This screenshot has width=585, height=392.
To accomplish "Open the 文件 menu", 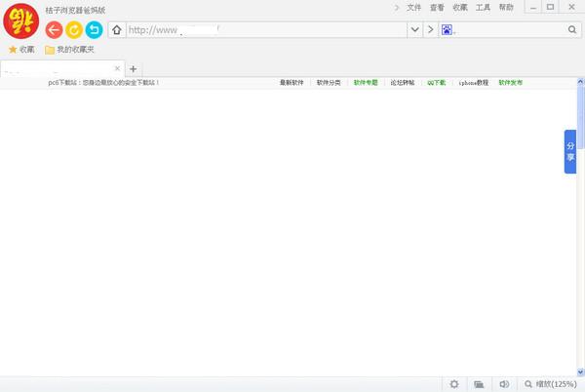I will (x=414, y=7).
